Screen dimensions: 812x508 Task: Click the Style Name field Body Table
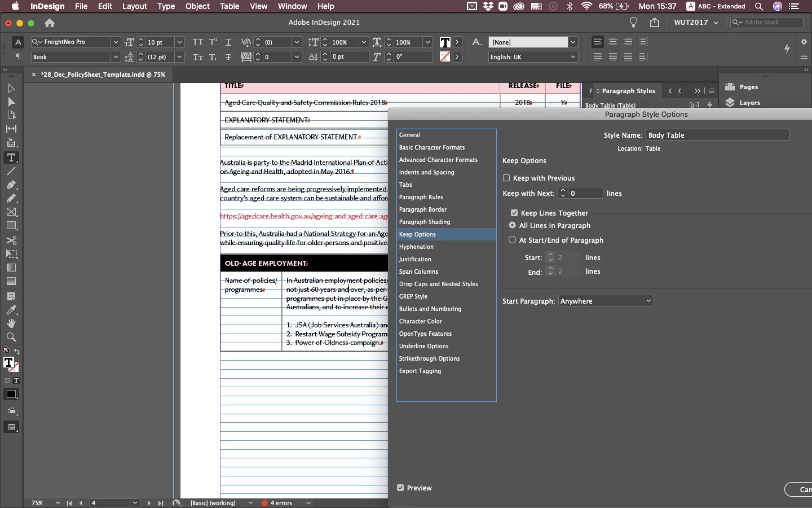click(717, 135)
